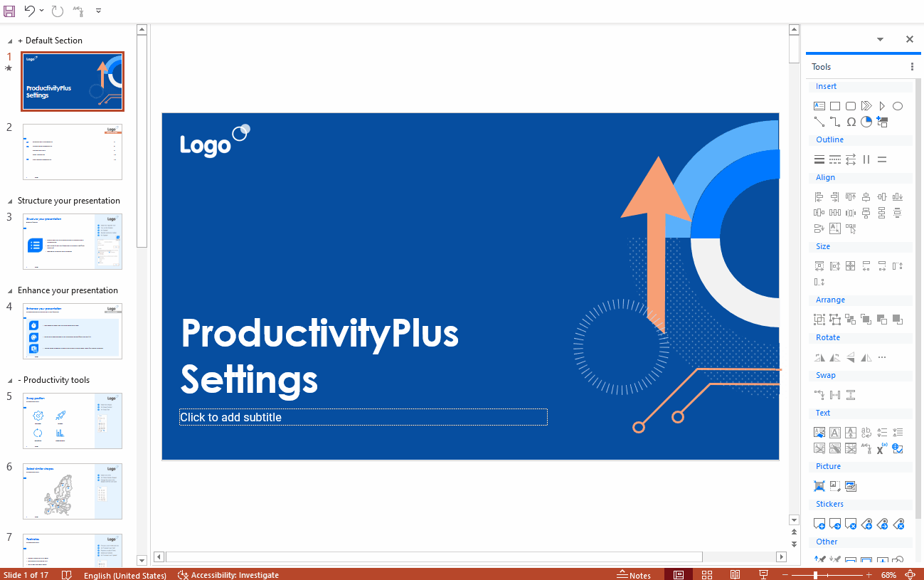Insert a text box from the Tools panel
The image size is (924, 580).
[819, 105]
